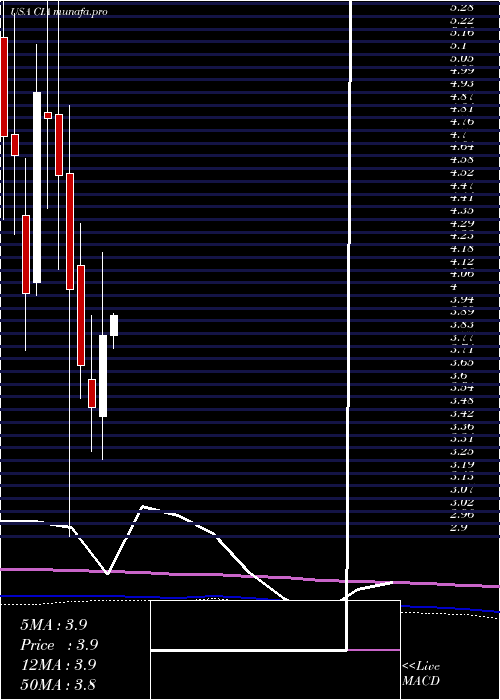Click the 5.22 price axis label
500x700 pixels.
[x=462, y=20]
